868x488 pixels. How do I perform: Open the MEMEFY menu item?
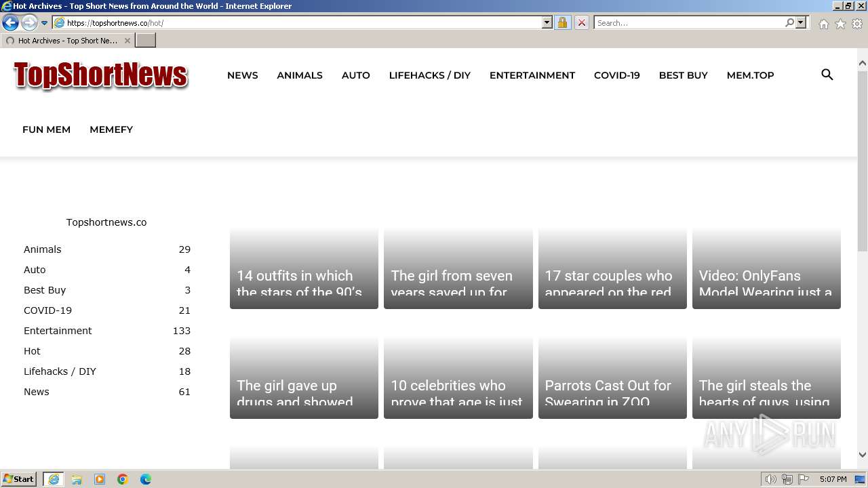click(x=111, y=129)
